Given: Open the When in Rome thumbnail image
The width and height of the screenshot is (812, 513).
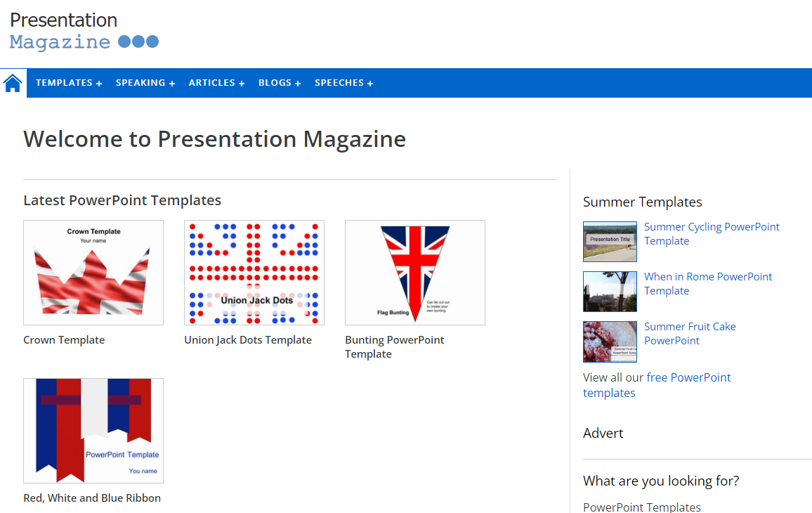Looking at the screenshot, I should 610,292.
